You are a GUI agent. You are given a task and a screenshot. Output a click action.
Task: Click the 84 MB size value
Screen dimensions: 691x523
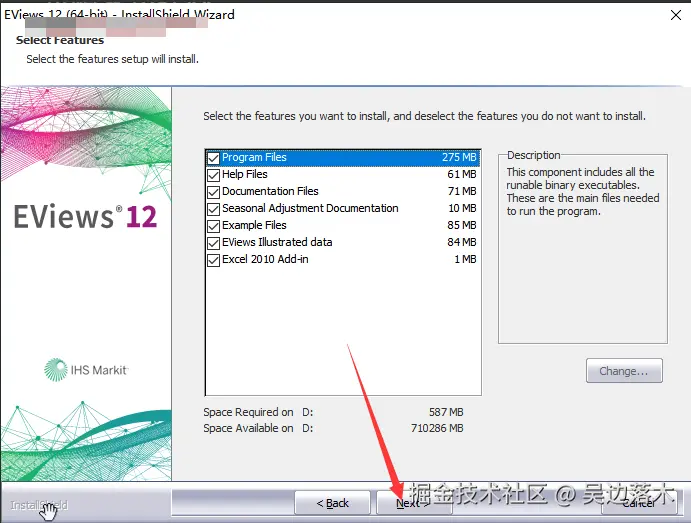click(462, 242)
